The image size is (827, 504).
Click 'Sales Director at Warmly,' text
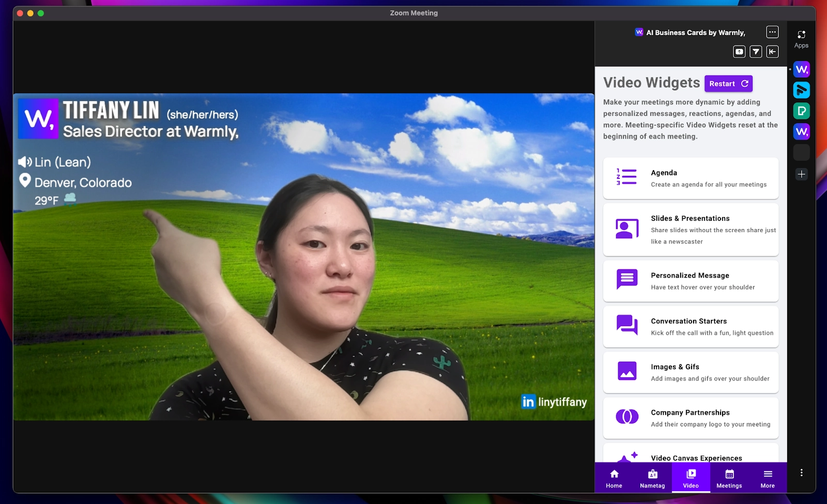pyautogui.click(x=151, y=132)
